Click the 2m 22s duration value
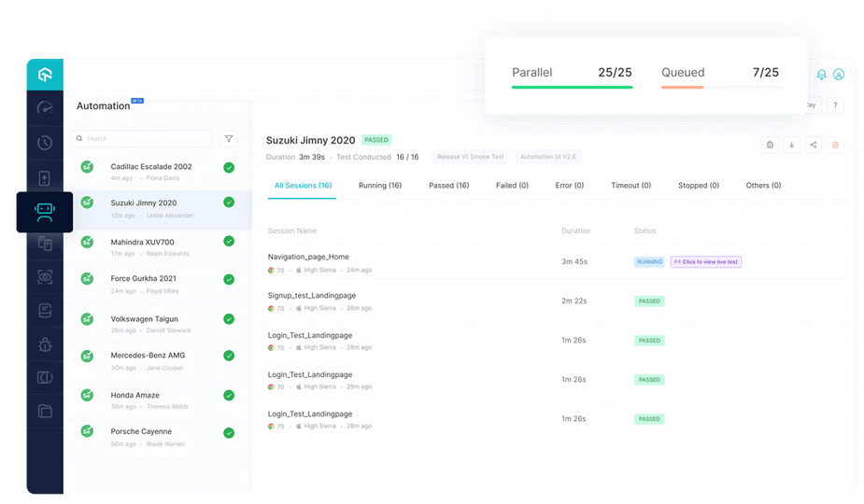The image size is (864, 504). coord(574,301)
